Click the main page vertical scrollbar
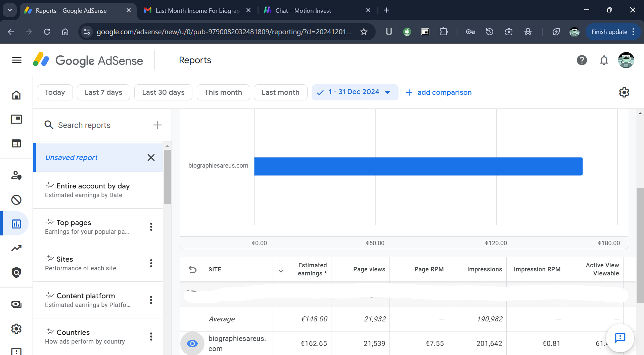Screen dimensions: 644x355 pyautogui.click(x=640, y=245)
